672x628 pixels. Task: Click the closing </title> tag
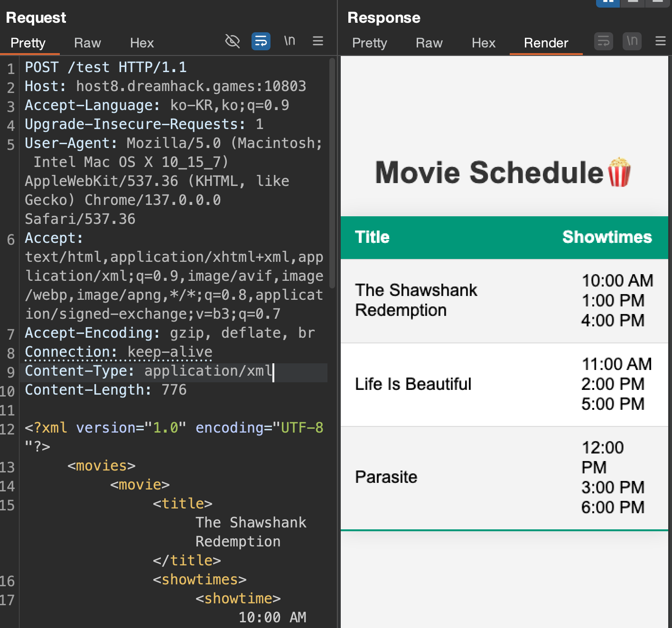[x=187, y=561]
